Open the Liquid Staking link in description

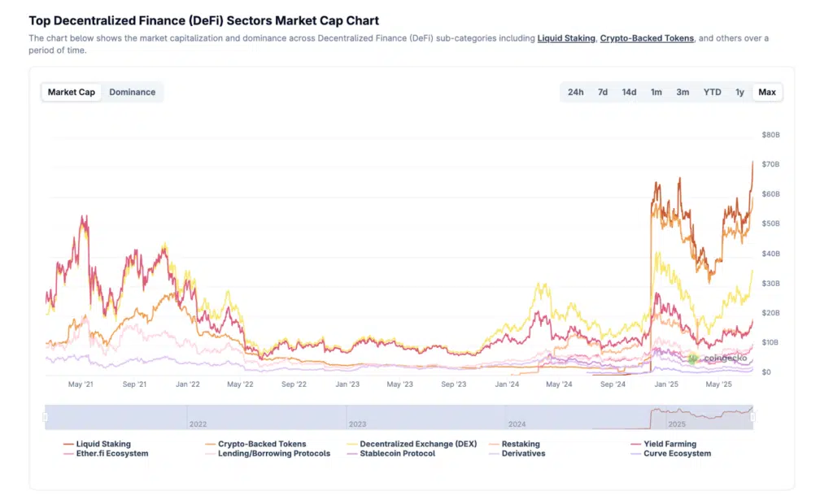566,38
